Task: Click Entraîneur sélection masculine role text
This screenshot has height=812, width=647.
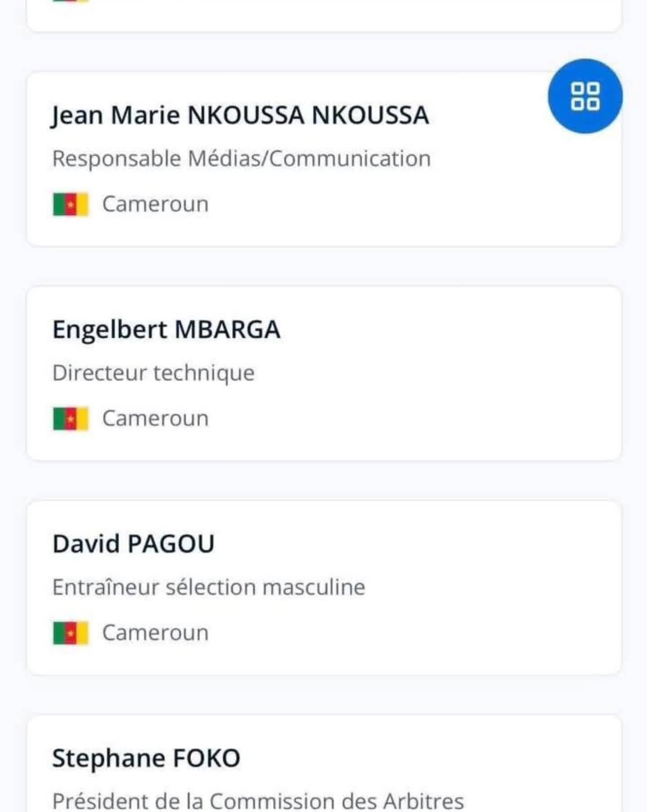Action: pos(208,588)
